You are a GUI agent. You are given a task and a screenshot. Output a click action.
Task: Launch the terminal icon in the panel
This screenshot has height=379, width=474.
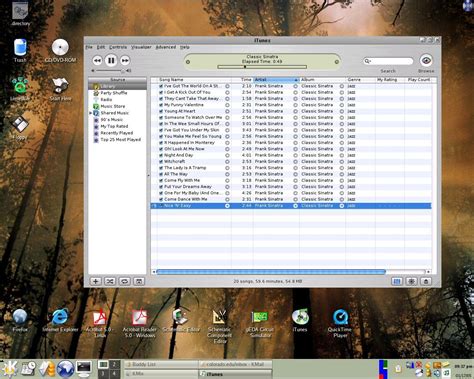pos(83,369)
